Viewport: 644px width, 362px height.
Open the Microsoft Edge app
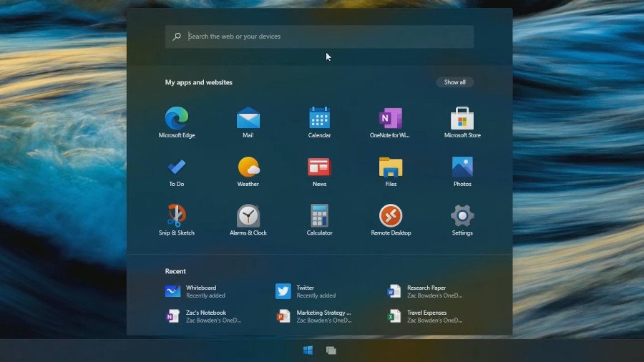177,119
